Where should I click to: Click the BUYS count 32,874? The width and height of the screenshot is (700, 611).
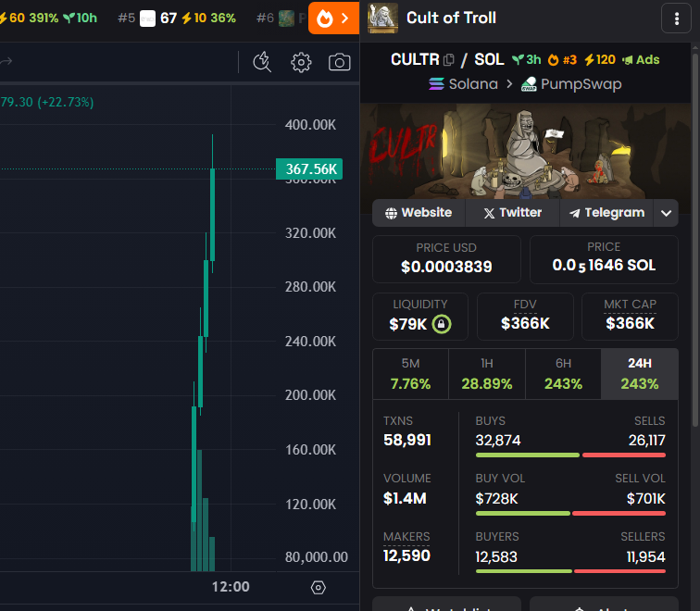point(498,441)
